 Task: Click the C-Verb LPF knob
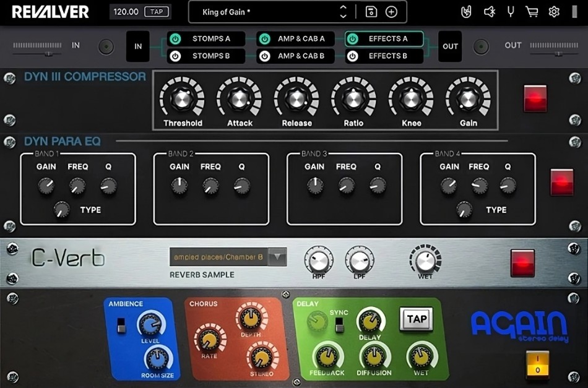(x=359, y=260)
